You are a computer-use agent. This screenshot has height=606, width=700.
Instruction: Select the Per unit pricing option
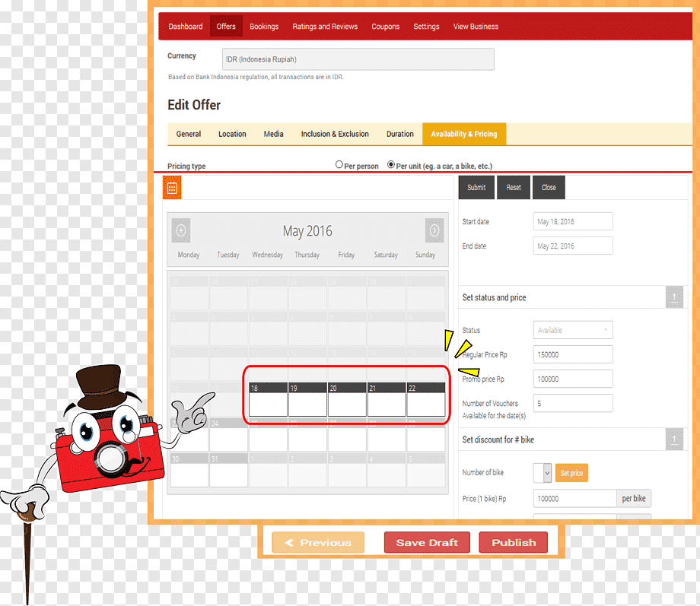tap(391, 165)
